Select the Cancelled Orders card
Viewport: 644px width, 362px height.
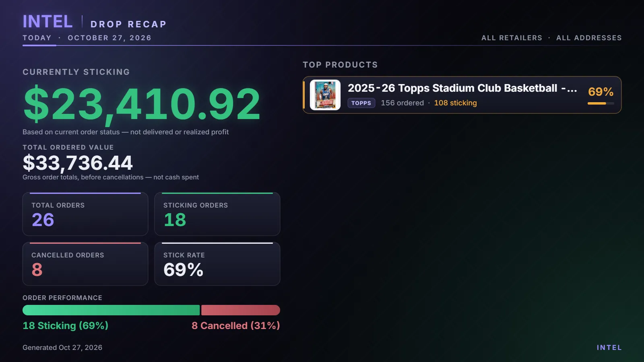pos(85,264)
